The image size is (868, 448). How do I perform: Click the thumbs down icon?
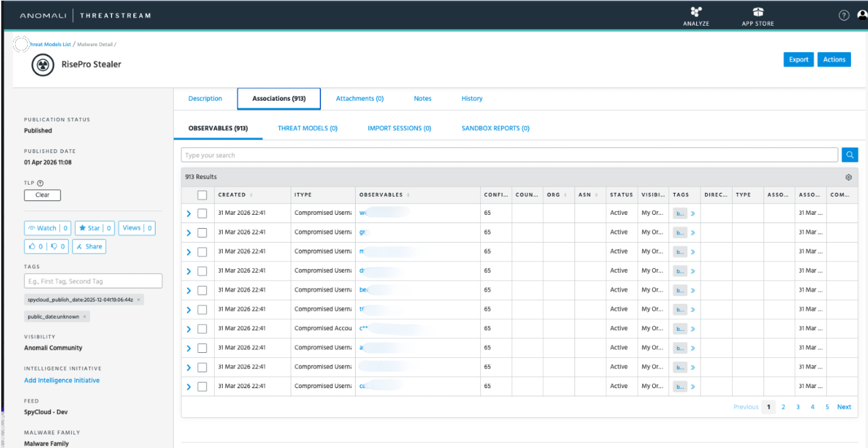54,246
